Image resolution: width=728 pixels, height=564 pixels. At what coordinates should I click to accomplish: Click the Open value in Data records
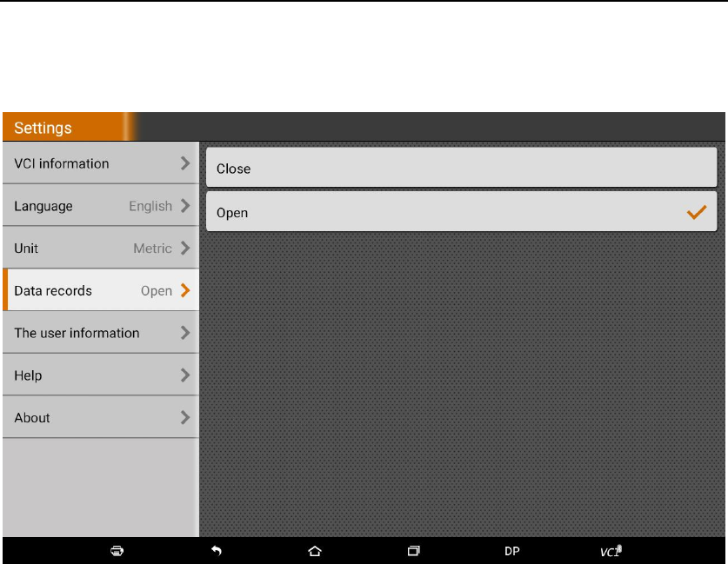tap(157, 291)
